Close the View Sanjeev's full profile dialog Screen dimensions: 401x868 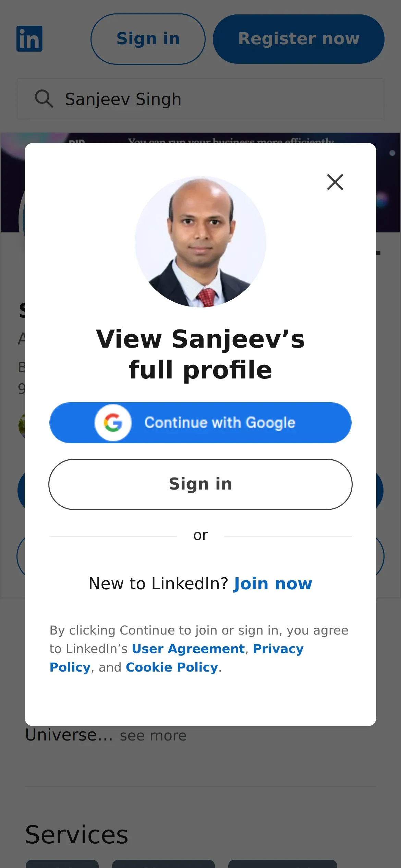pos(335,182)
